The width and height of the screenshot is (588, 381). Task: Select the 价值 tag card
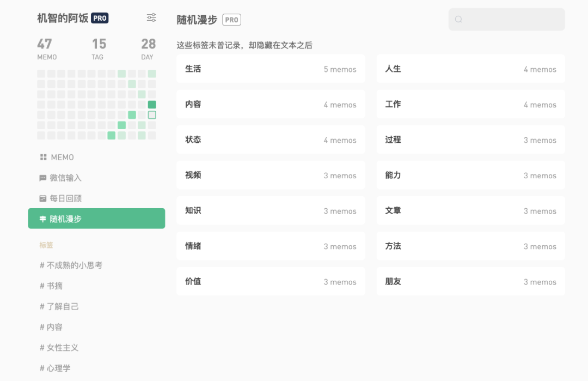point(271,282)
